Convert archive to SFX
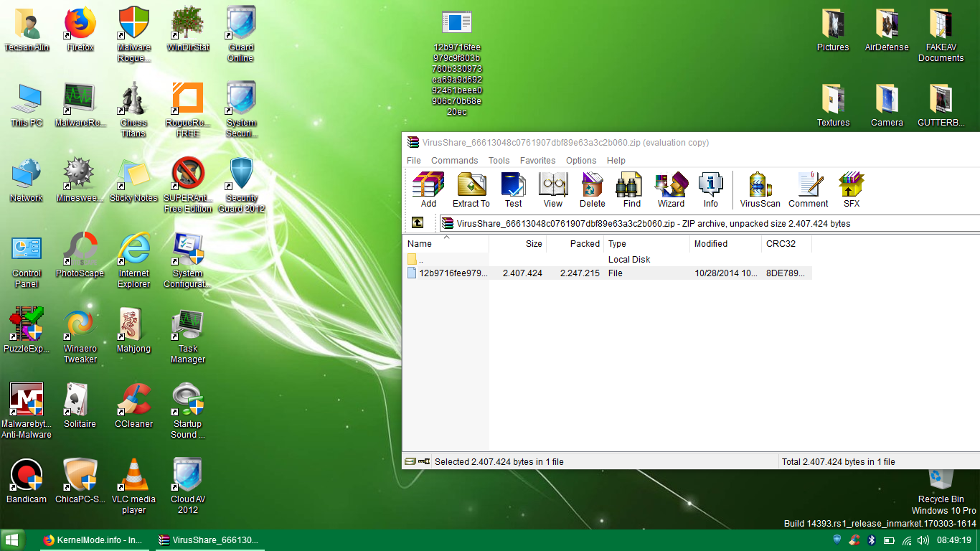The width and height of the screenshot is (980, 551). [x=851, y=189]
